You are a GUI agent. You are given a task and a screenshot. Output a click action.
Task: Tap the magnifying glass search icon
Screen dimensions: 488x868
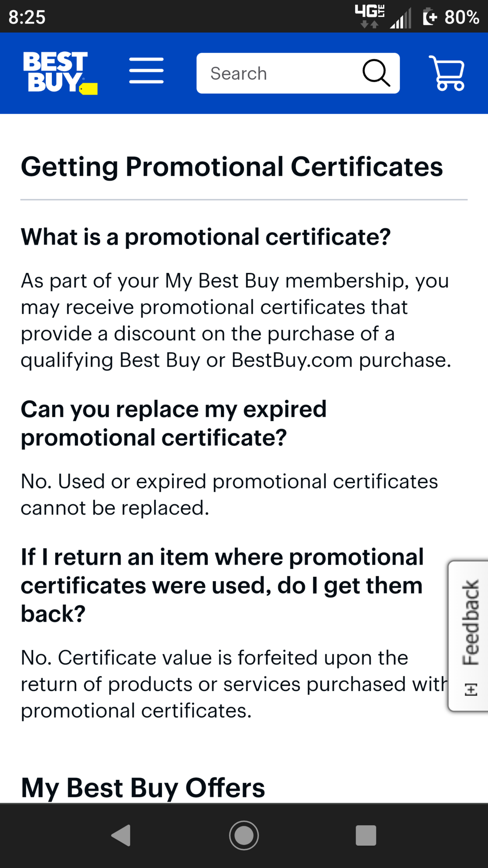point(376,73)
